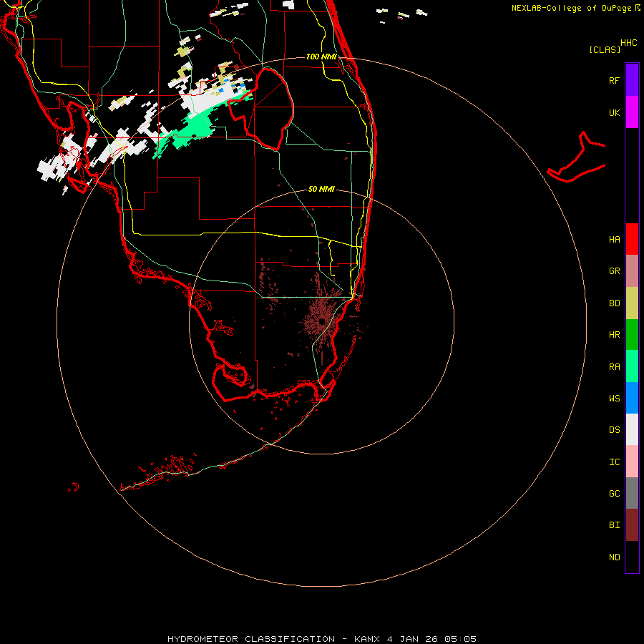The width and height of the screenshot is (644, 644).
Task: Pick the DS white legend swatch
Action: tap(632, 429)
